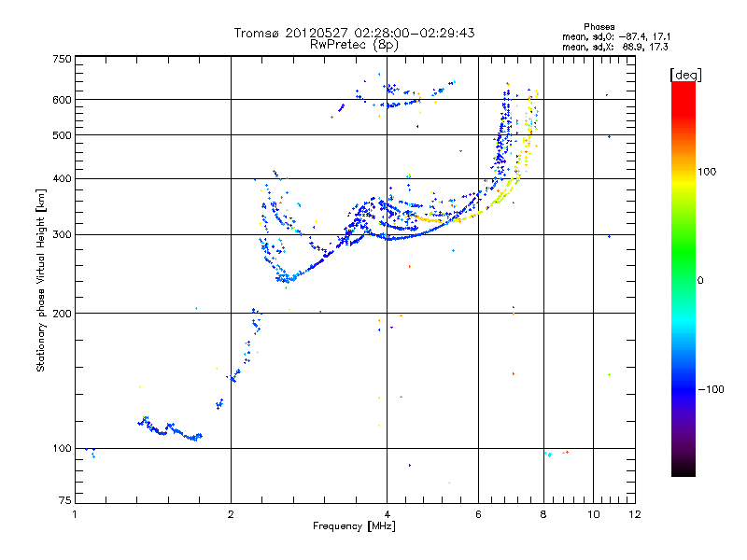
Task: Click the y-axis tick label "750"
Action: click(x=62, y=59)
